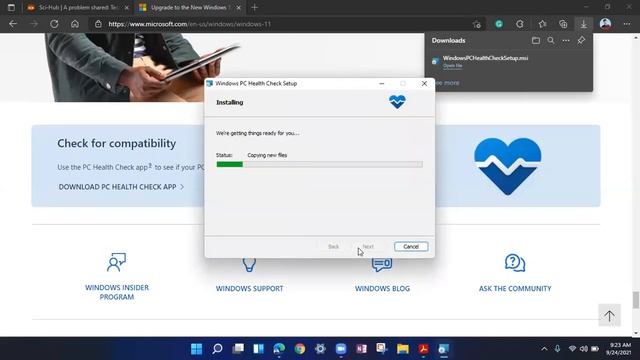Open the taskbar clock and date
This screenshot has height=360, width=640.
click(619, 349)
